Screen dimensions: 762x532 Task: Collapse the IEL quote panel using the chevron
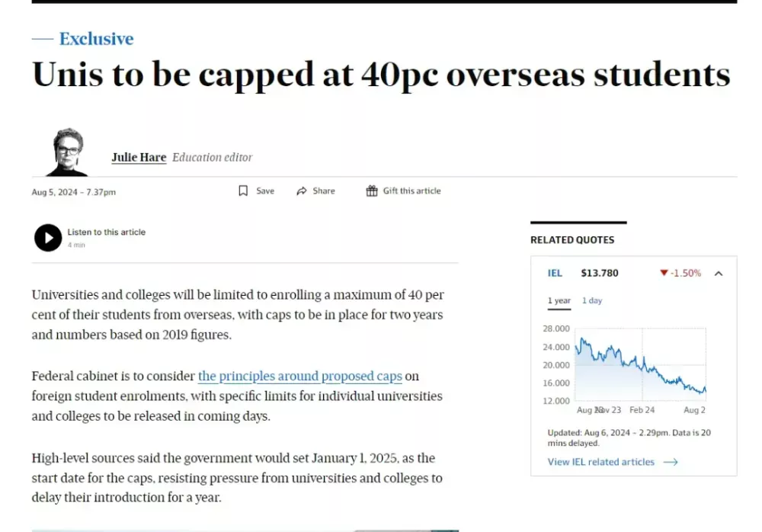(718, 273)
